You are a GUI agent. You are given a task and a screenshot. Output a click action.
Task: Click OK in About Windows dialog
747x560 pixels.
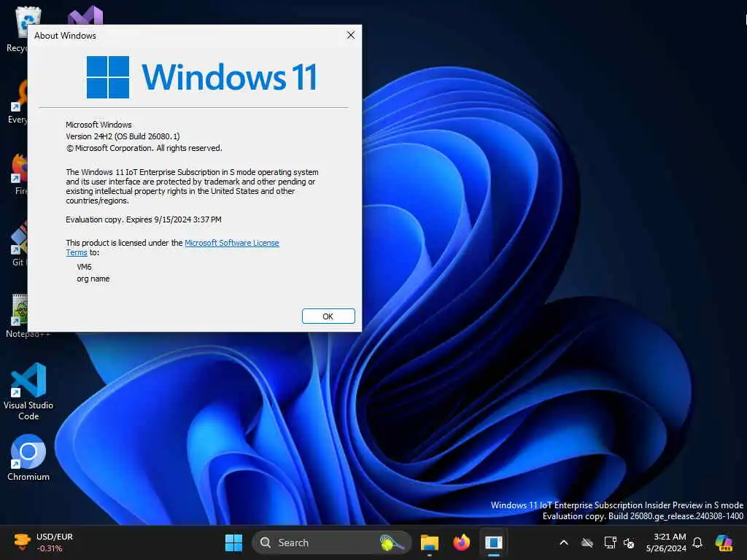point(328,316)
